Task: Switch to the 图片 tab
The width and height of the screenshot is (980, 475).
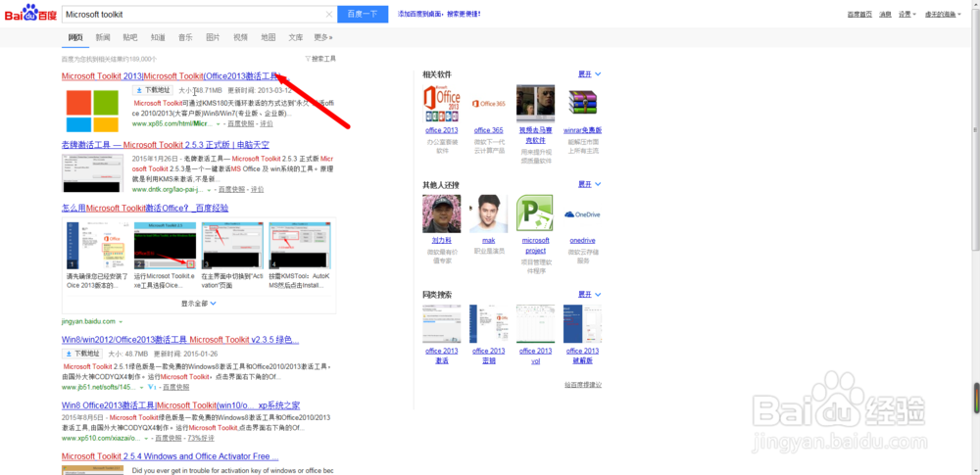Action: click(x=213, y=37)
